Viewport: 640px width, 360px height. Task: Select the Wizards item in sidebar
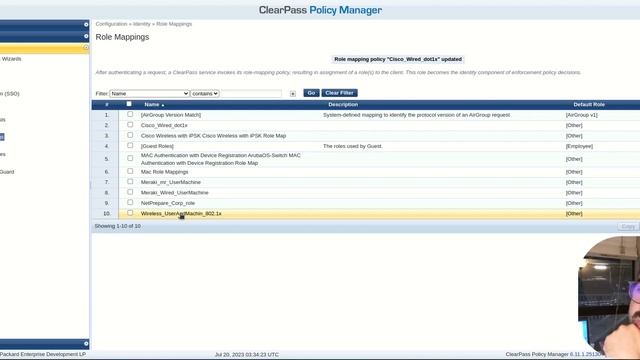[x=11, y=59]
